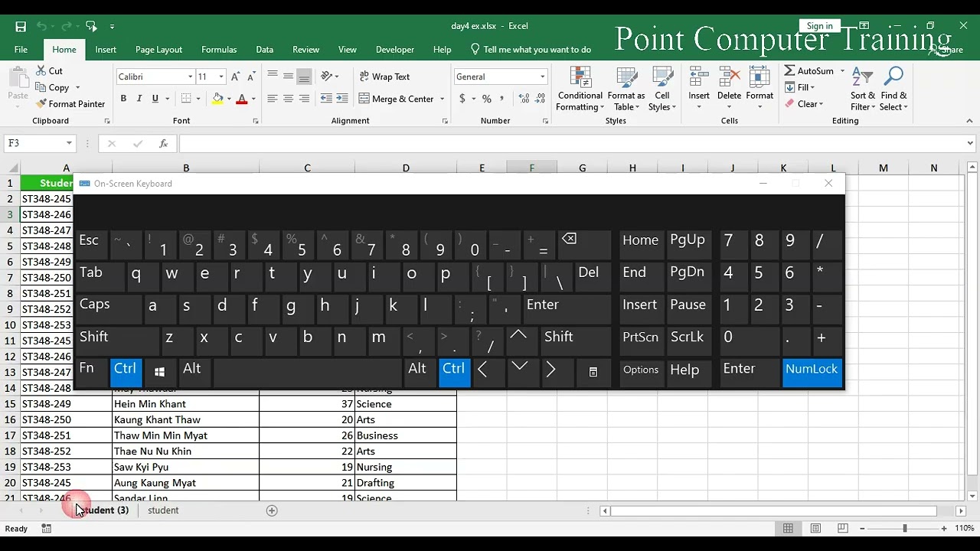This screenshot has height=551, width=980.
Task: Click the Insert cells icon
Action: [698, 77]
